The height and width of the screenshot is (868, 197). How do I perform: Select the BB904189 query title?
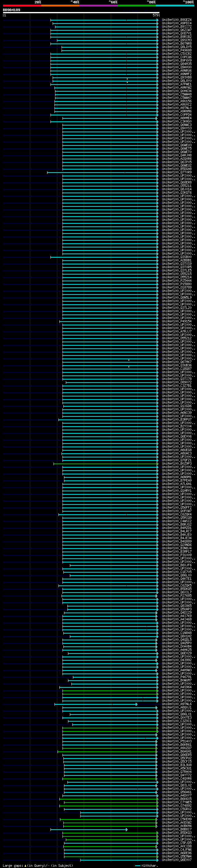(x=11, y=10)
